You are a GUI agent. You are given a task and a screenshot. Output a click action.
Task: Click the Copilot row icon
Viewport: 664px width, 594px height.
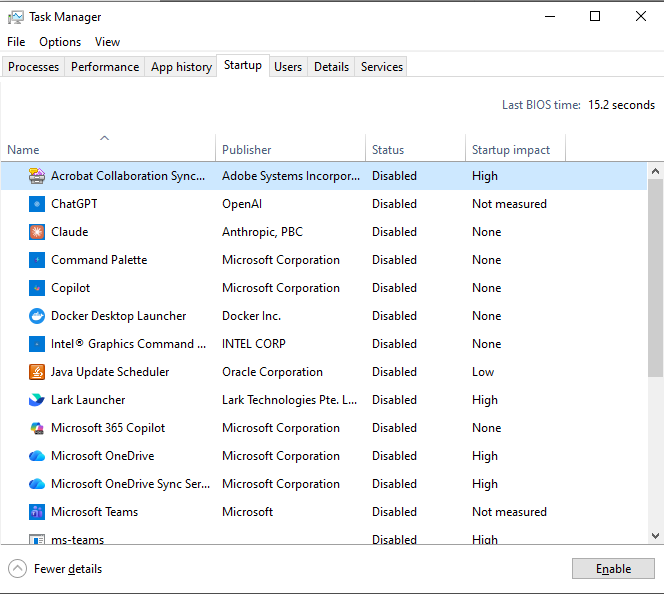37,288
